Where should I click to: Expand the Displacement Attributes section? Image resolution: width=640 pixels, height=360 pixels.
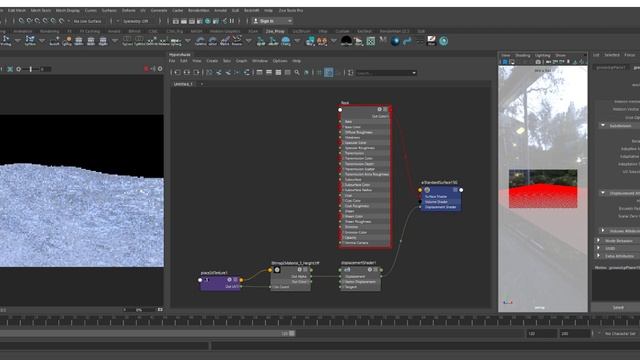(603, 193)
